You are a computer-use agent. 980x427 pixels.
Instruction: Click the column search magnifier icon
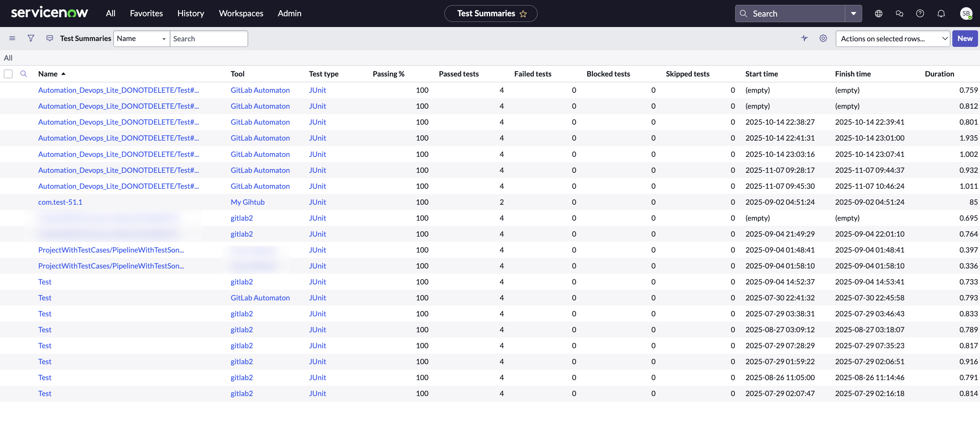click(x=23, y=74)
